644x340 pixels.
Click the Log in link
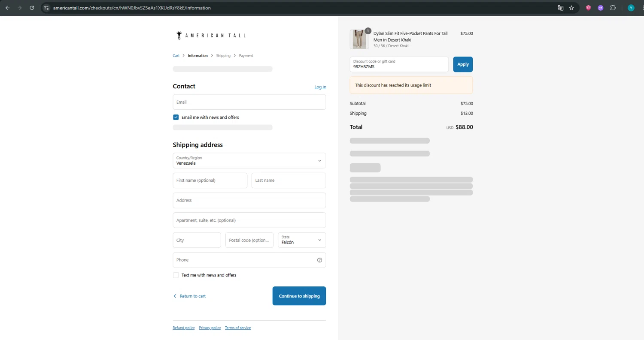point(320,87)
